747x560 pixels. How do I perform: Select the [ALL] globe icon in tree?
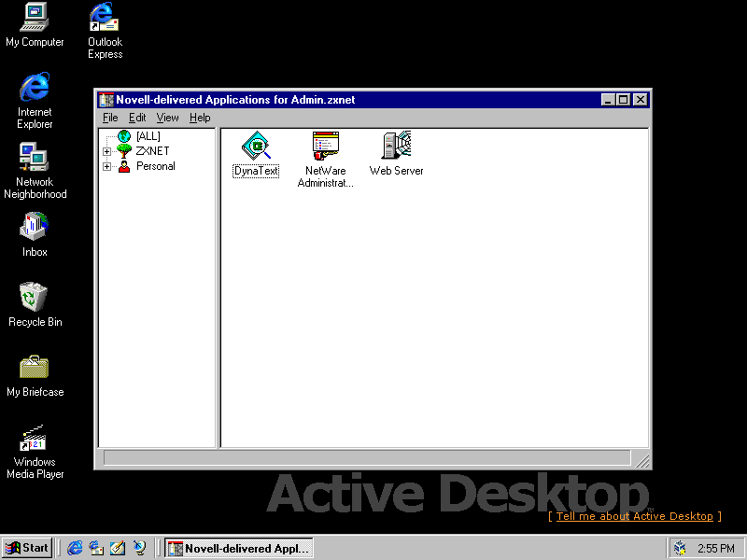pyautogui.click(x=124, y=136)
